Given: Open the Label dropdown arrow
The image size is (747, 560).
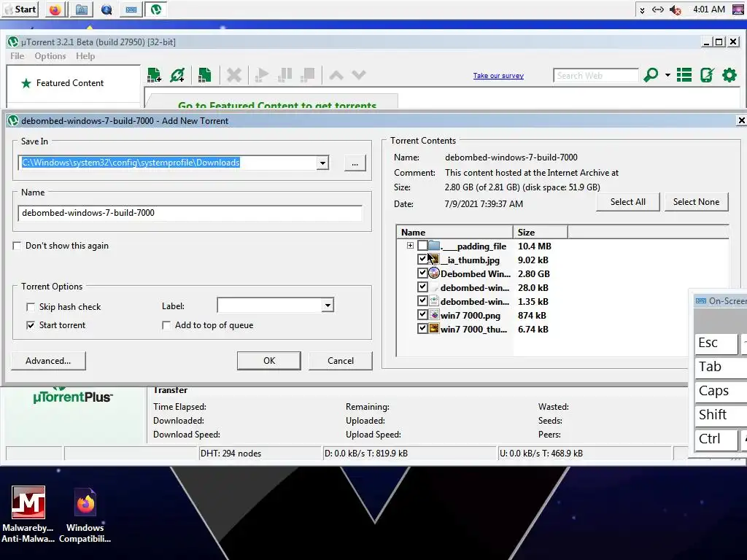Looking at the screenshot, I should [328, 306].
